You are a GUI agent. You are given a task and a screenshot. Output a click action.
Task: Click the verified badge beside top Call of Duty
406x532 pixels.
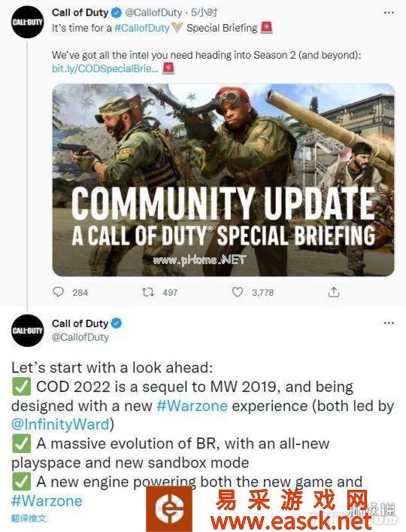click(117, 13)
